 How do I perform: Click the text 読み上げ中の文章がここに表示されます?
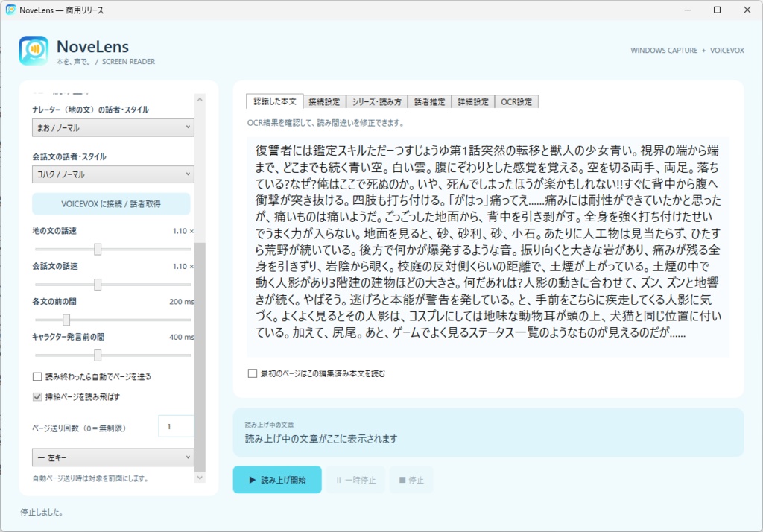click(321, 439)
